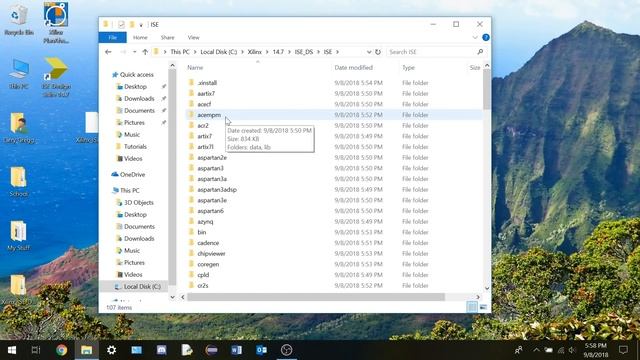
Task: Open Downloads under Quick access
Action: point(139,98)
